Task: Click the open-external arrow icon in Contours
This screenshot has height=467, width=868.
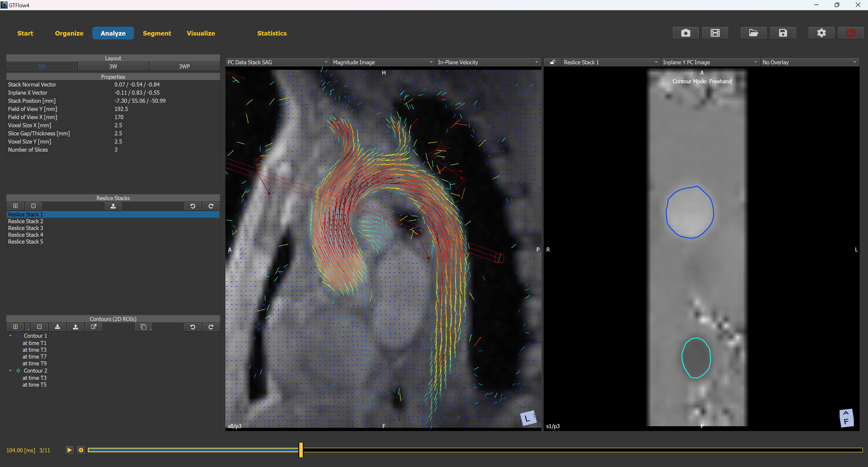Action: coord(94,327)
